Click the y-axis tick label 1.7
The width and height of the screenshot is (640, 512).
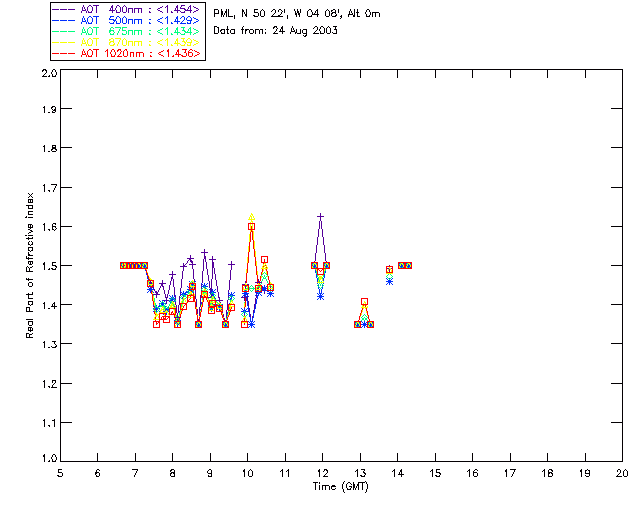tap(49, 188)
